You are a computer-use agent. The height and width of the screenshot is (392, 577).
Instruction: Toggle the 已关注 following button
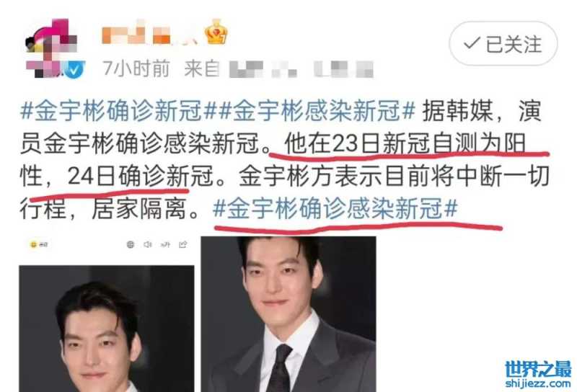pyautogui.click(x=503, y=44)
